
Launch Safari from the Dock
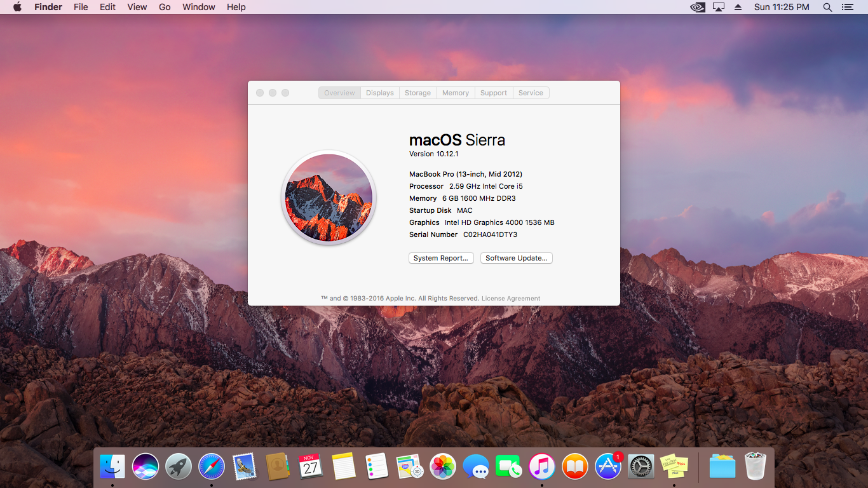[212, 466]
